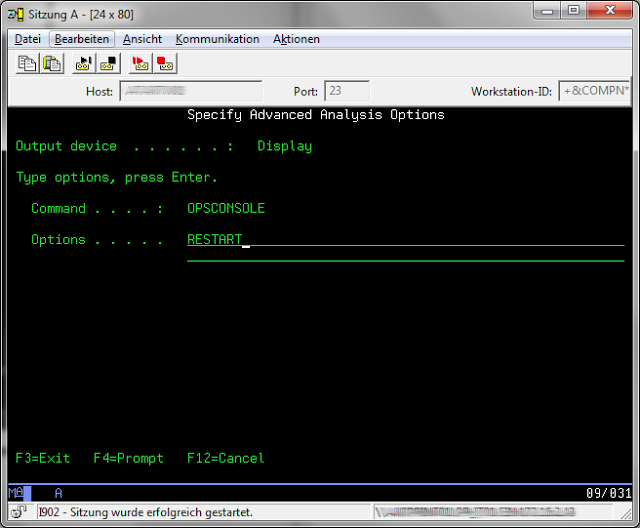Stop macro recording via toolbar icon
The height and width of the screenshot is (528, 640).
pyautogui.click(x=108, y=63)
